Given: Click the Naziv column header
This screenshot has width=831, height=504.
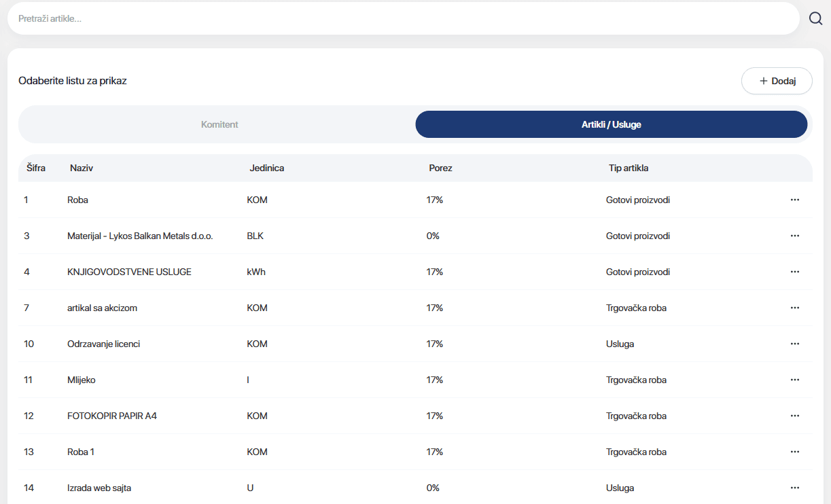Looking at the screenshot, I should (82, 168).
